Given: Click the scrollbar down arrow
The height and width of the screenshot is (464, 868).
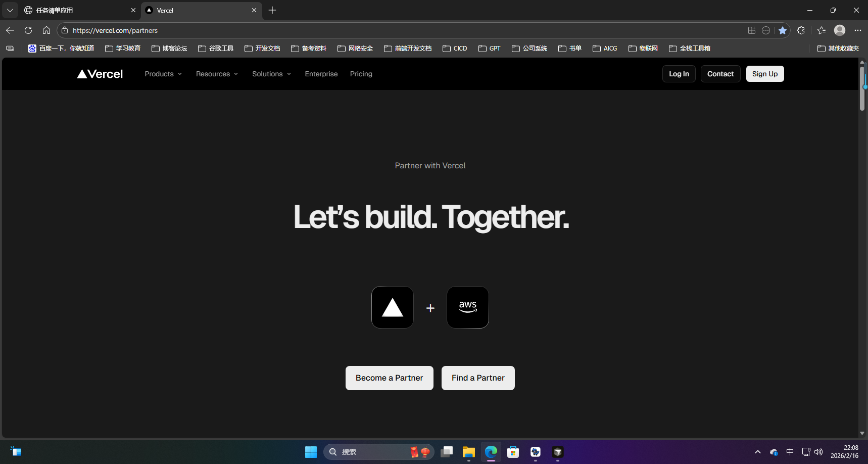Looking at the screenshot, I should (x=862, y=433).
